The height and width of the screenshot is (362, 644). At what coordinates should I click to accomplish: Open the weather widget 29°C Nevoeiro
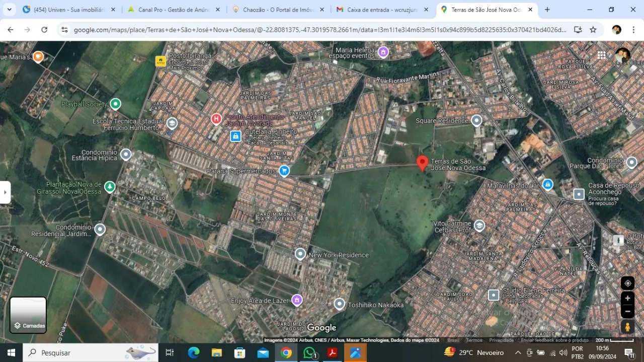(474, 352)
